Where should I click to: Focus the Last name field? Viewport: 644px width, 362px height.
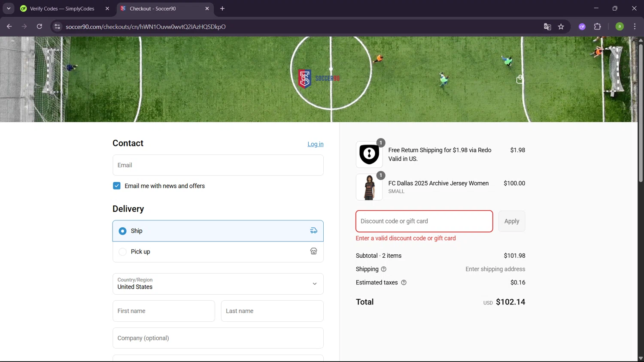click(x=272, y=311)
